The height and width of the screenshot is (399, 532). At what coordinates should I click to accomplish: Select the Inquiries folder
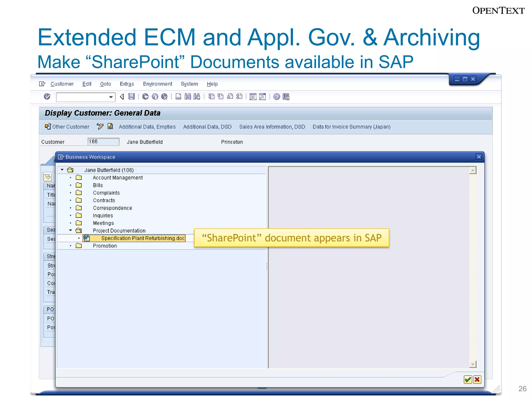(x=103, y=216)
